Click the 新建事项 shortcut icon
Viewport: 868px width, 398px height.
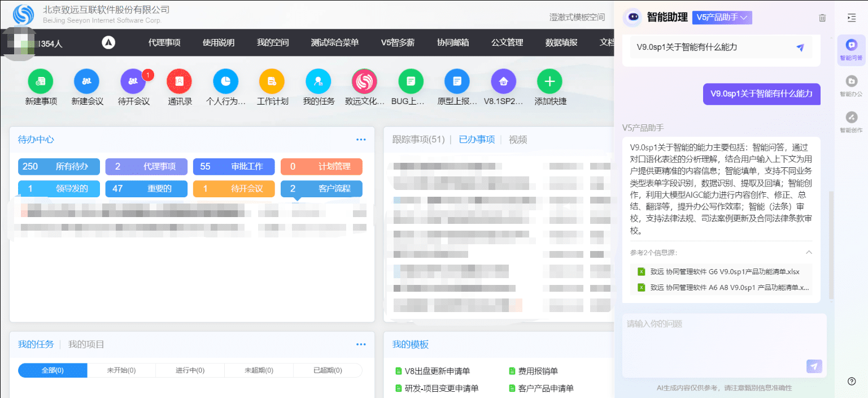pyautogui.click(x=41, y=82)
